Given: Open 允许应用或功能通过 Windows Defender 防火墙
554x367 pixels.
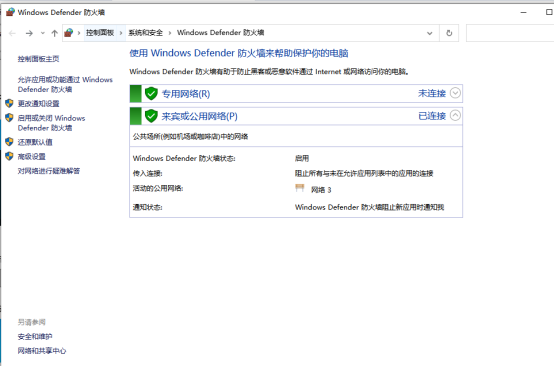Looking at the screenshot, I should [x=65, y=84].
